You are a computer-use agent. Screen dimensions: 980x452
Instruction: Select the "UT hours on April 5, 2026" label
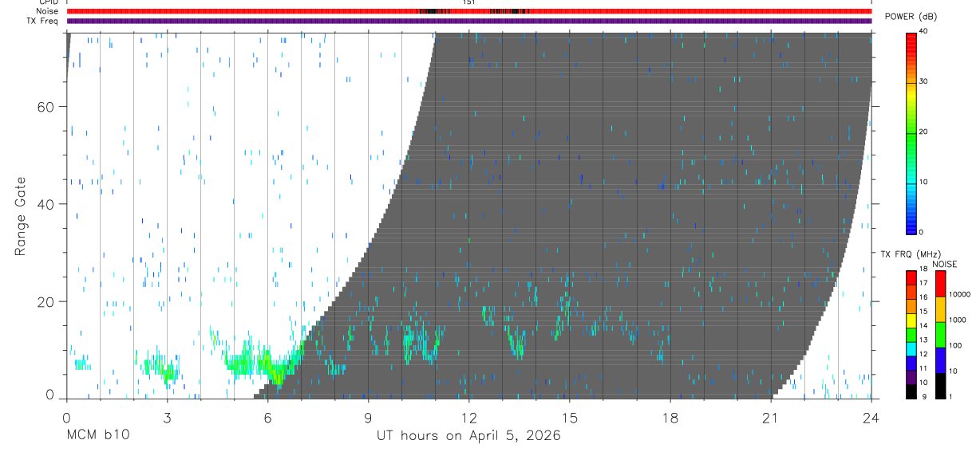pyautogui.click(x=469, y=436)
